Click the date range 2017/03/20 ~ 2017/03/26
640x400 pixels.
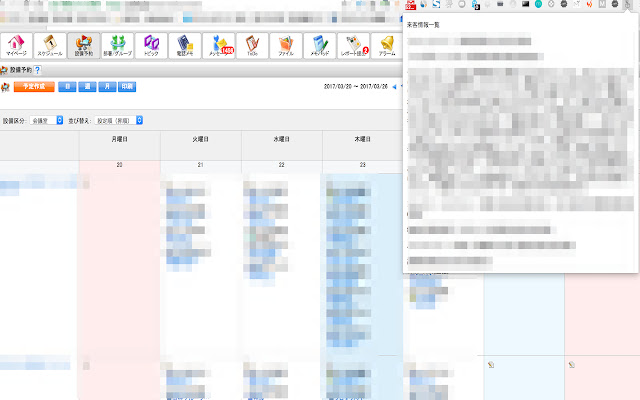(356, 87)
